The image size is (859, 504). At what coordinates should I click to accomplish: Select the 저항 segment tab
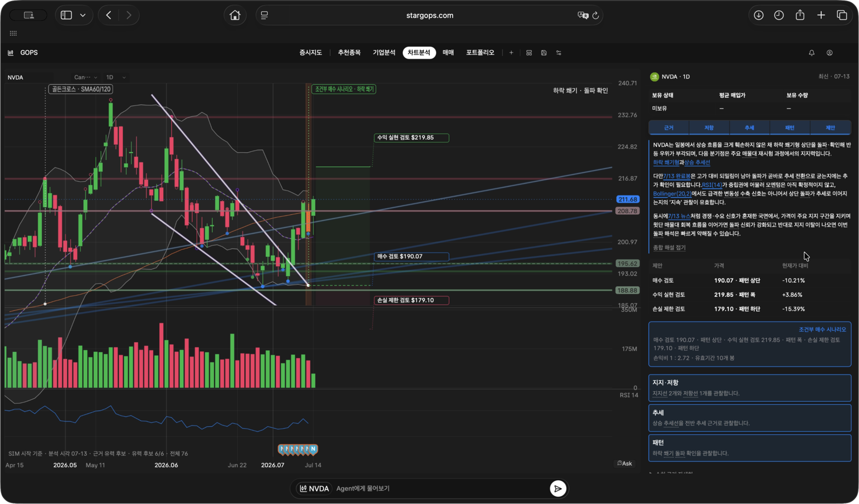[709, 128]
